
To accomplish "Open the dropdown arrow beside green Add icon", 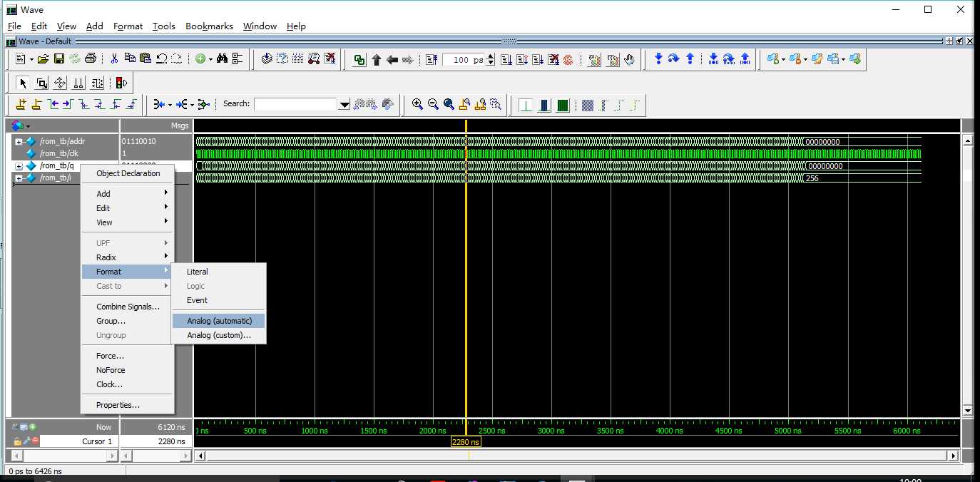I will tap(210, 59).
